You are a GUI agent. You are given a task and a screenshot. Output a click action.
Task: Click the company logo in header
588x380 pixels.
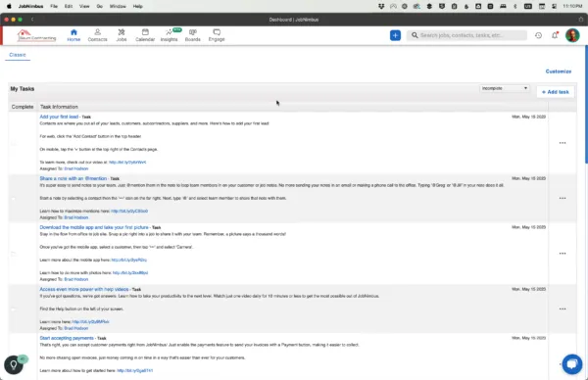[36, 35]
